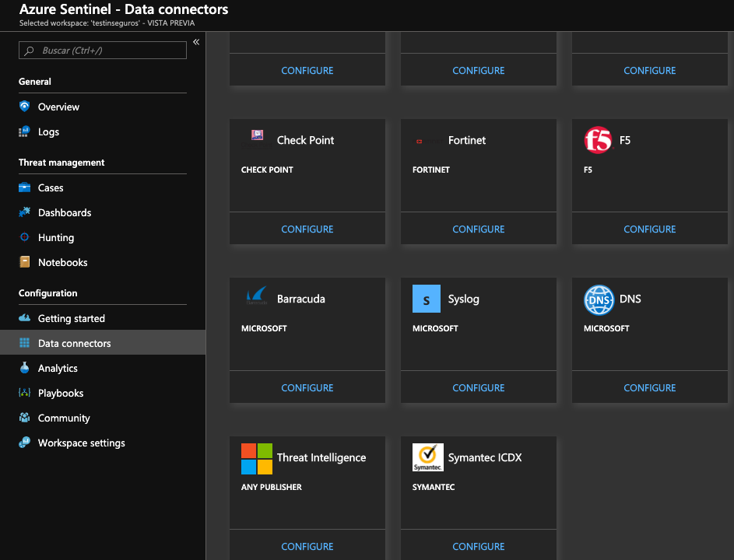Open the Overview menu item

click(58, 107)
